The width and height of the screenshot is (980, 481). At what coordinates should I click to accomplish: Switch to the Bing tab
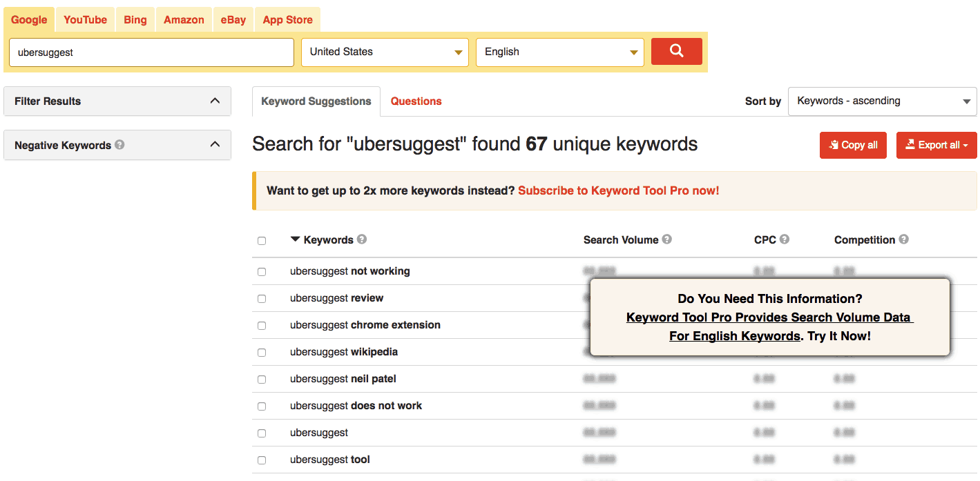click(135, 20)
